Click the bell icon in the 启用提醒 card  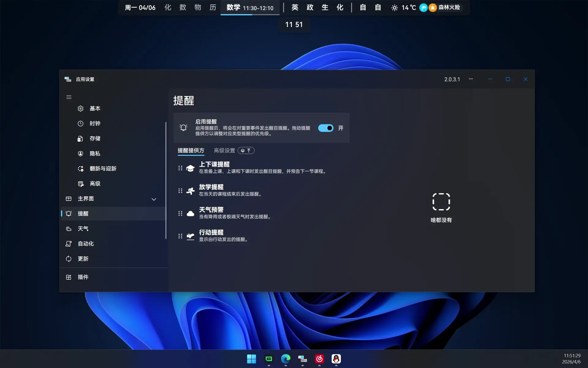point(184,128)
